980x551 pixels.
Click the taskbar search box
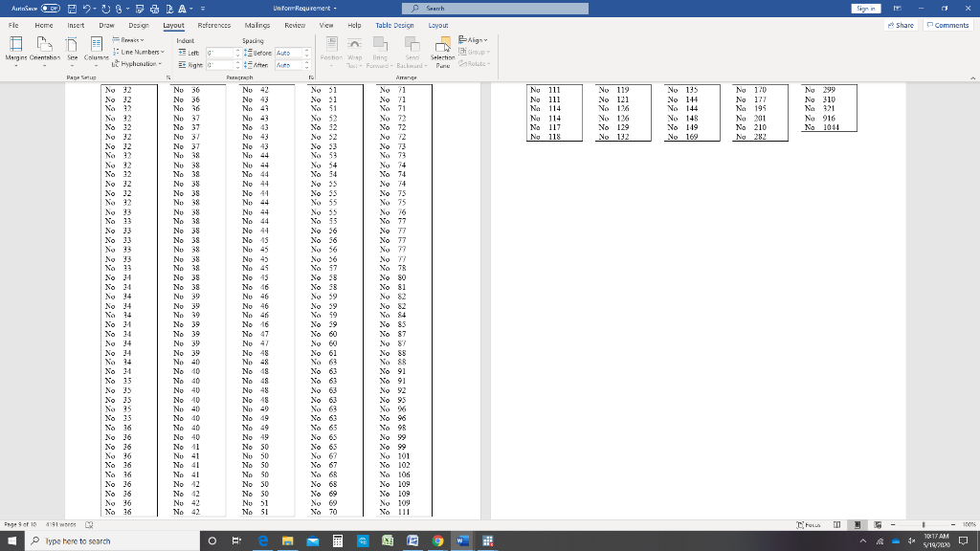click(113, 541)
